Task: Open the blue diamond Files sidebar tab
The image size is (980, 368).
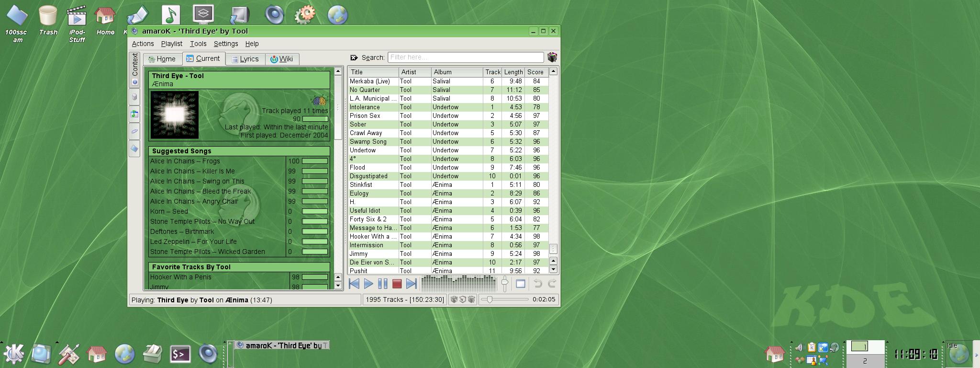Action: [134, 149]
